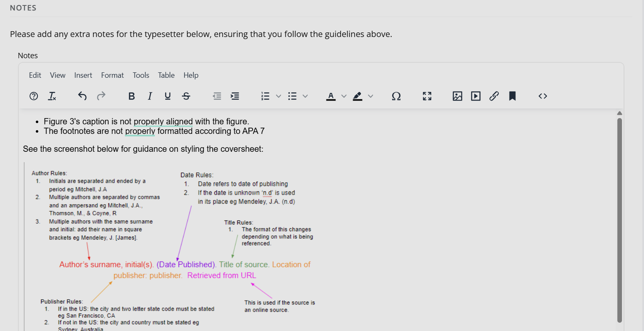Screen dimensions: 644x331
Task: Open the special character picker
Action: [x=396, y=96]
